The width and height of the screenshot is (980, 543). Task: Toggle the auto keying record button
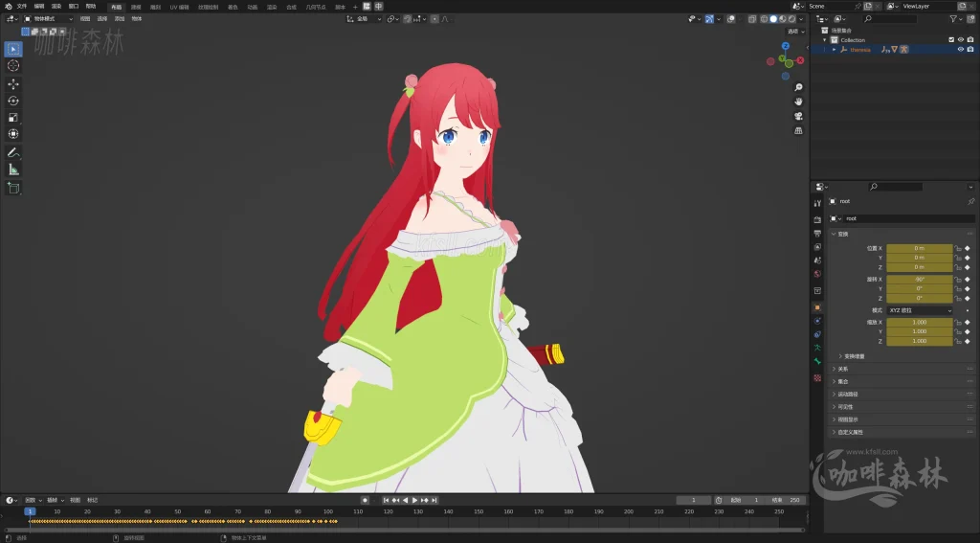365,500
